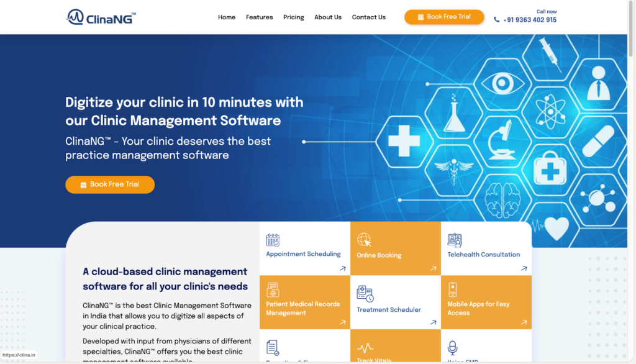This screenshot has width=636, height=364.
Task: Go to the Pricing page
Action: (293, 17)
